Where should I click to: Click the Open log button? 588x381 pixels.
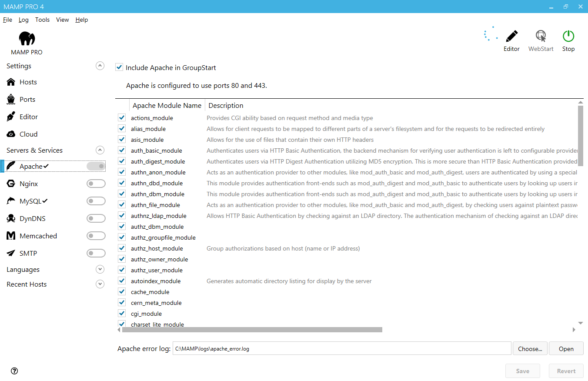coord(566,348)
